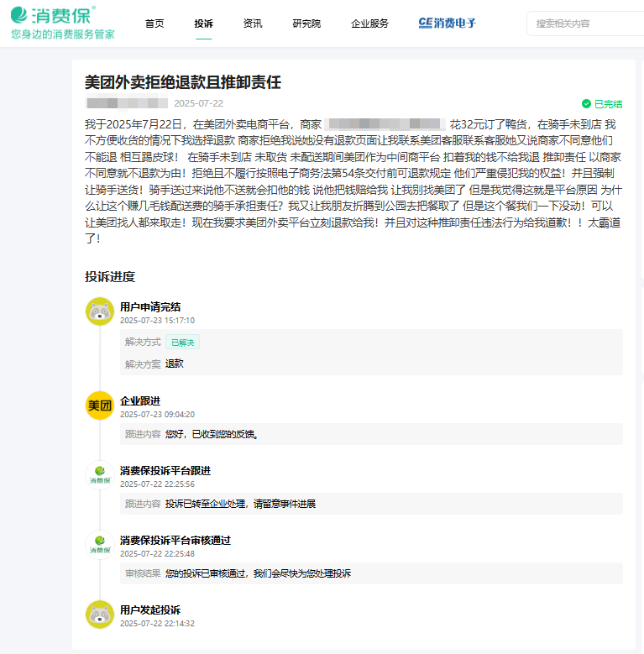Select the 投诉 navigation tab

click(x=203, y=24)
